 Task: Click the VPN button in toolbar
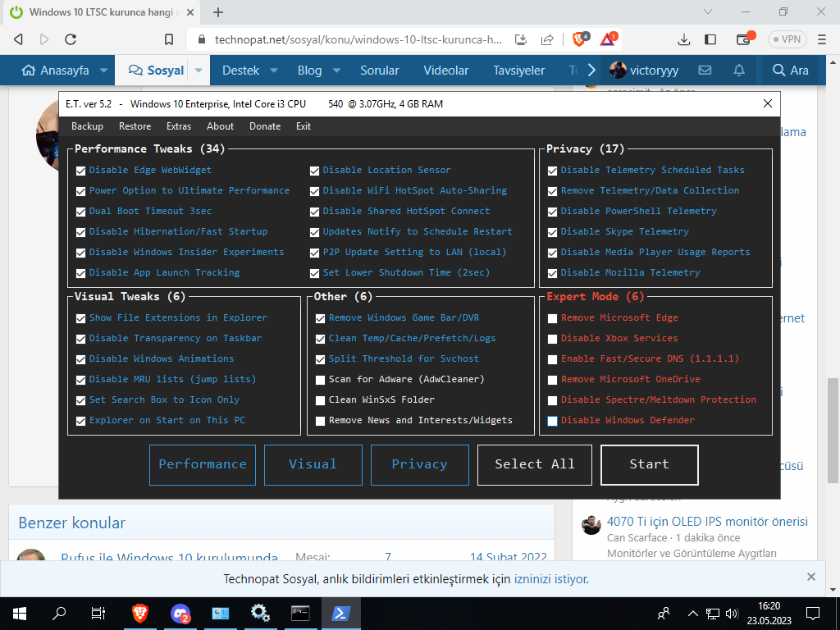tap(787, 39)
